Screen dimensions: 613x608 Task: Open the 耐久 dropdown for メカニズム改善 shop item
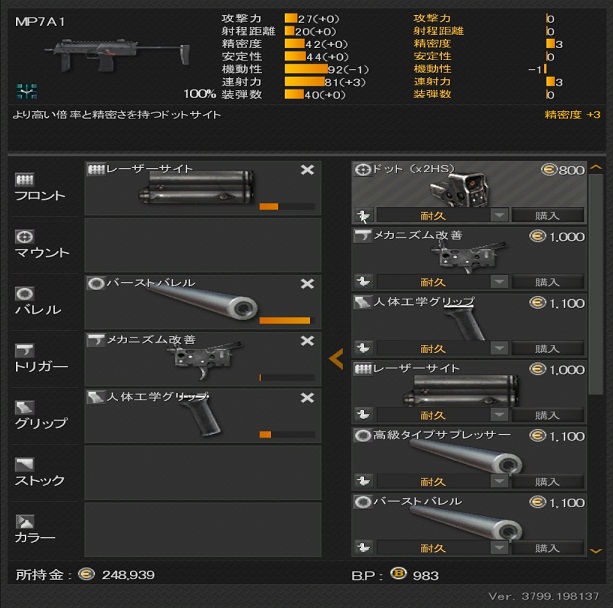(499, 282)
